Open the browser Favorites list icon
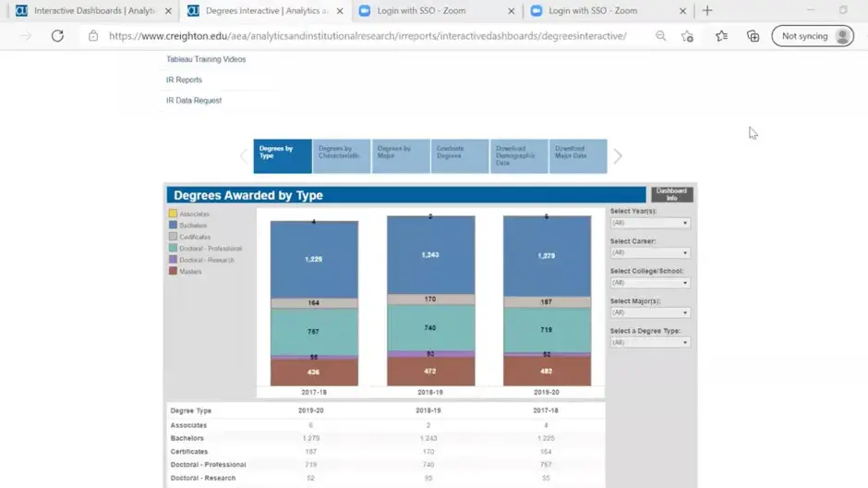 pos(721,36)
